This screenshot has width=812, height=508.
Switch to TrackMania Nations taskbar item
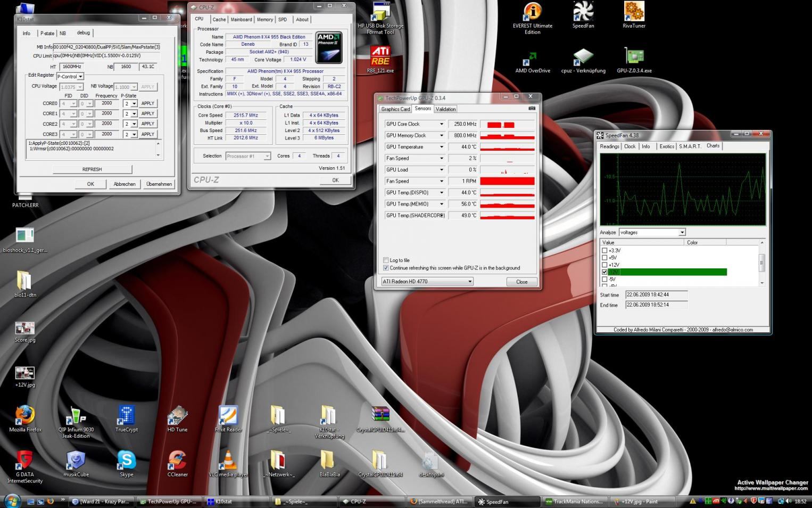(x=575, y=502)
